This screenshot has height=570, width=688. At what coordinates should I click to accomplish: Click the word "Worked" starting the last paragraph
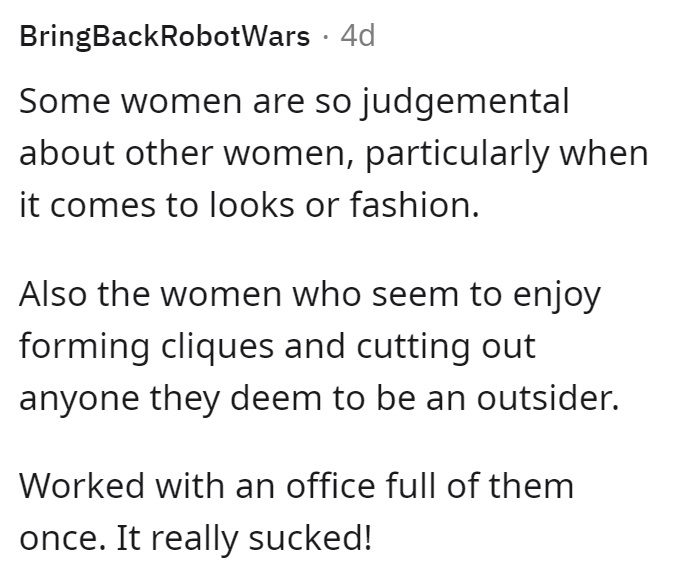pos(82,485)
